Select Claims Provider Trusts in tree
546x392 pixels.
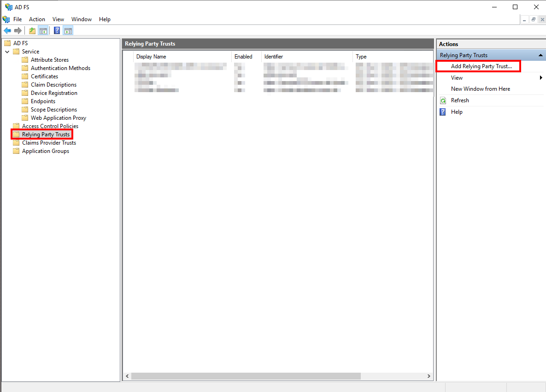pyautogui.click(x=49, y=143)
